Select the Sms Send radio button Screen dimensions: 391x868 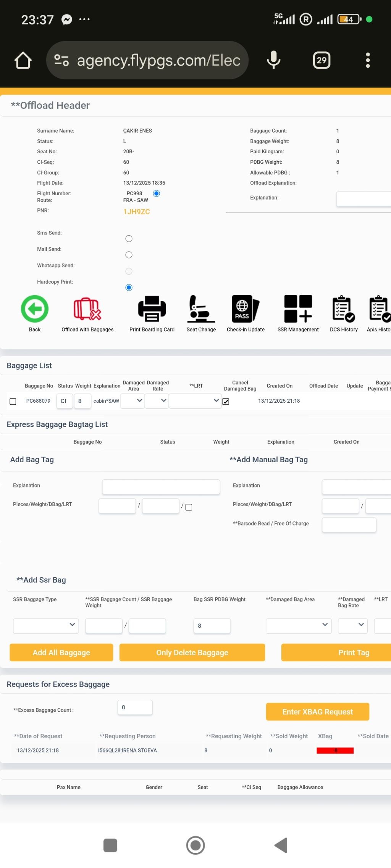129,239
